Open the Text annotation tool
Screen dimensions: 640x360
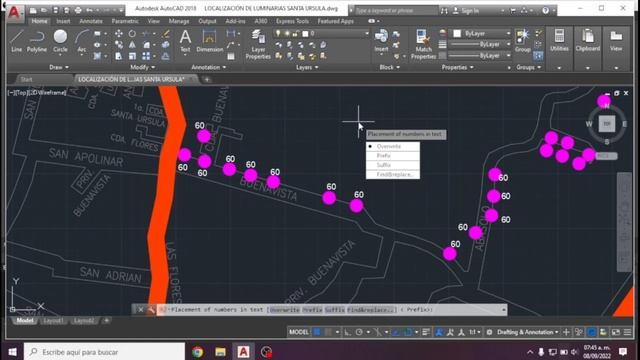tap(185, 41)
